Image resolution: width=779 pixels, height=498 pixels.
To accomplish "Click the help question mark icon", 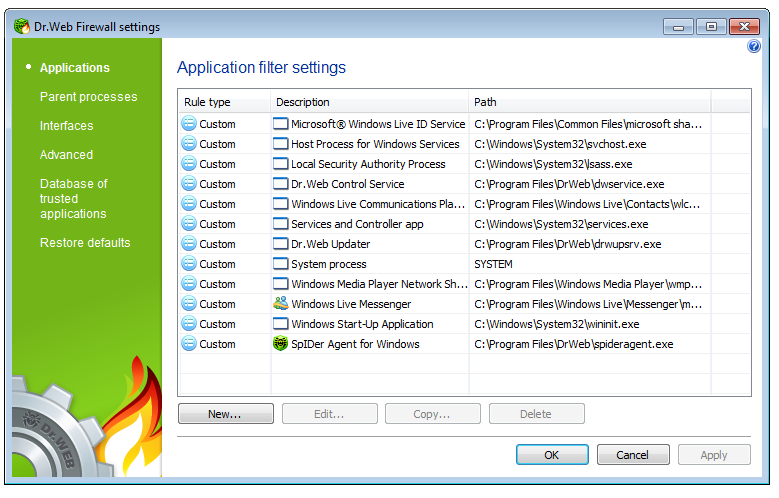I will click(753, 47).
